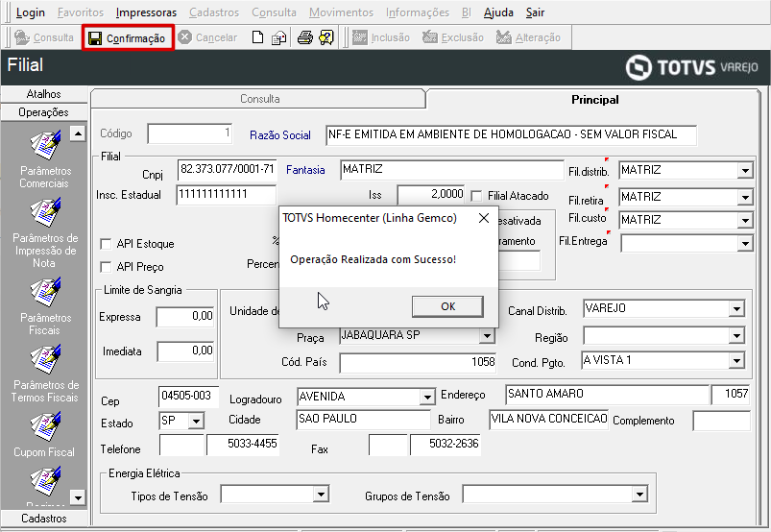The height and width of the screenshot is (532, 771).
Task: Open the Operações sidebar section
Action: point(44,112)
